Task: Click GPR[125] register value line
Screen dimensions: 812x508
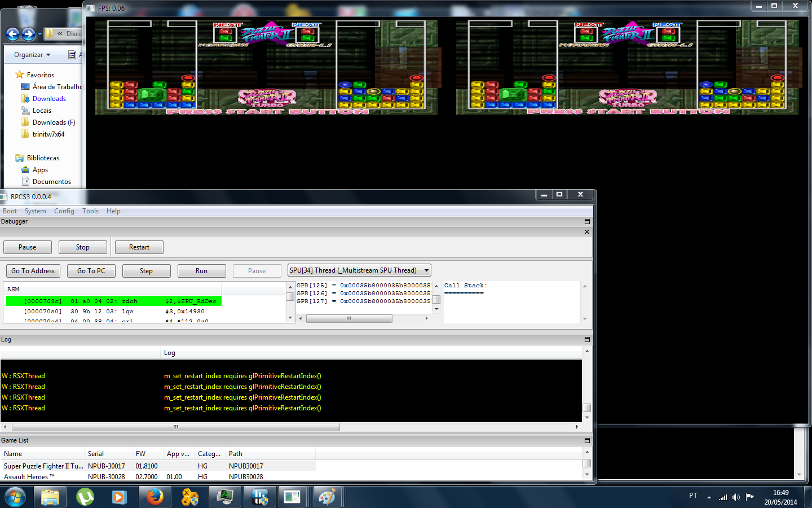Action: (x=364, y=286)
